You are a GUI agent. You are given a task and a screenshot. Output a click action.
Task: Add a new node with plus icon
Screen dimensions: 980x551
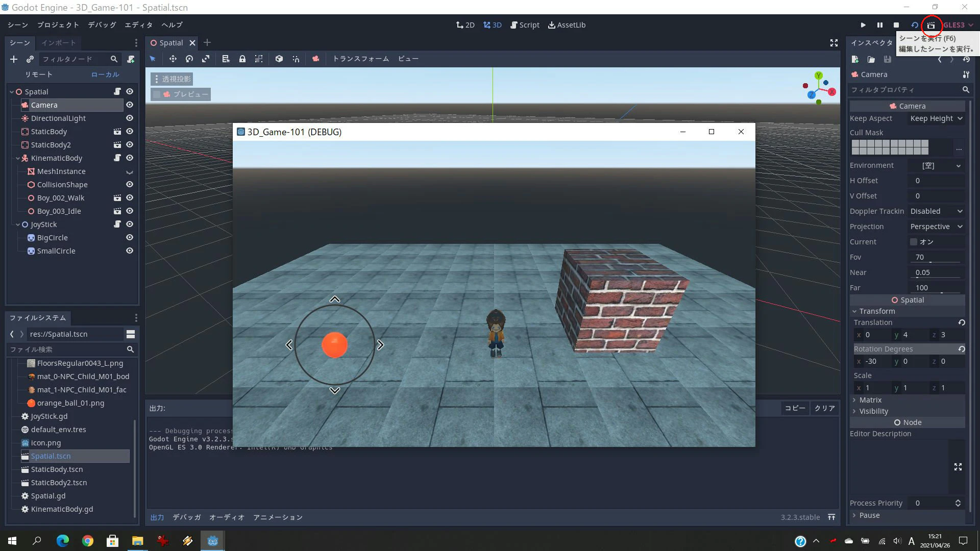click(14, 59)
